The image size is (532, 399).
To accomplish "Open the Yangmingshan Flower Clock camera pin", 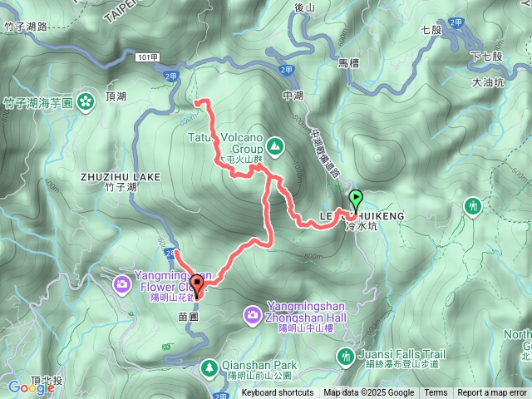I will [x=122, y=284].
